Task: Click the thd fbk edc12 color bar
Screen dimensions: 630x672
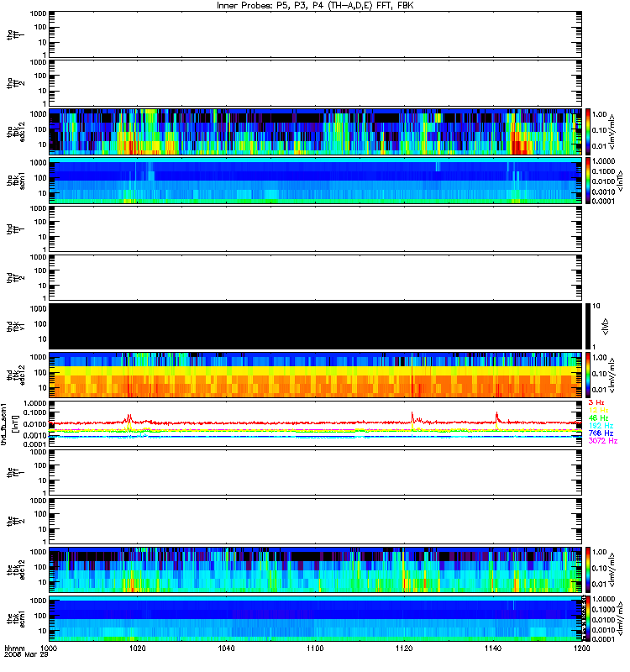Action: pos(588,375)
